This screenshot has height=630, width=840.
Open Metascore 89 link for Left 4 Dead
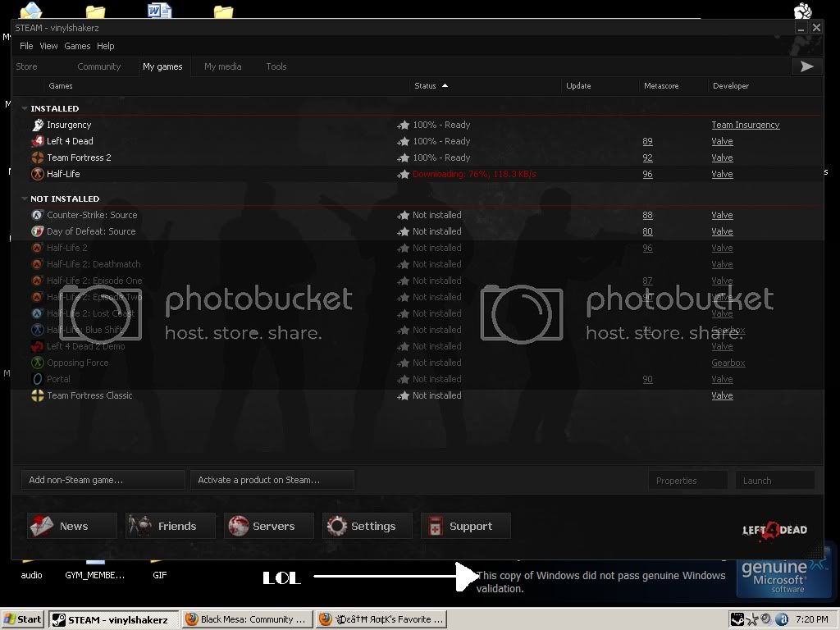648,141
